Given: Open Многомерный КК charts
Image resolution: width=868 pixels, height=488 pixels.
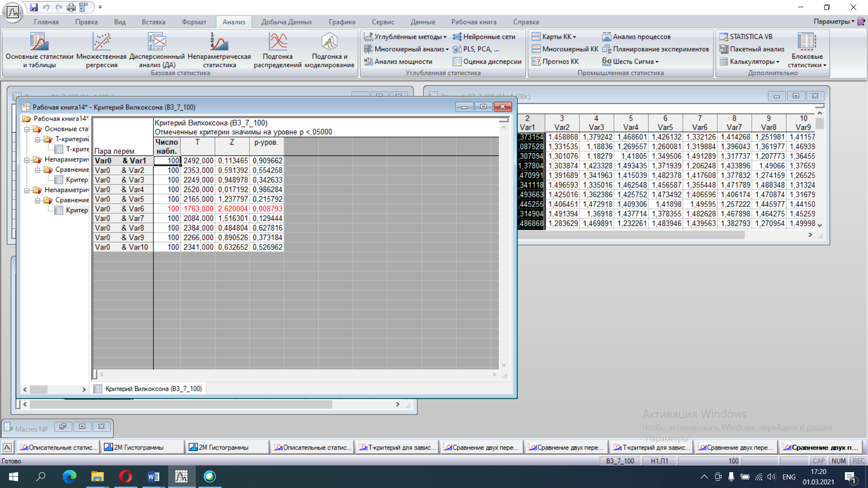Looking at the screenshot, I should point(565,49).
